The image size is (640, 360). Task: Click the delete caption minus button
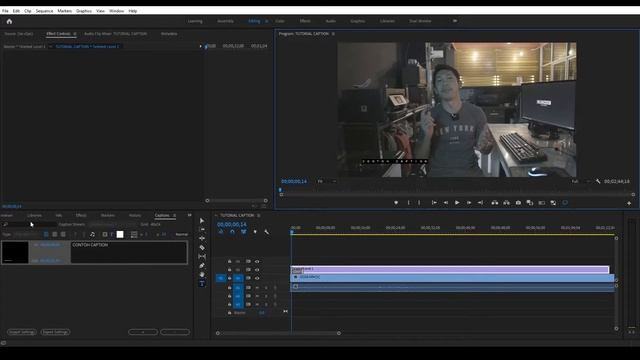point(175,332)
